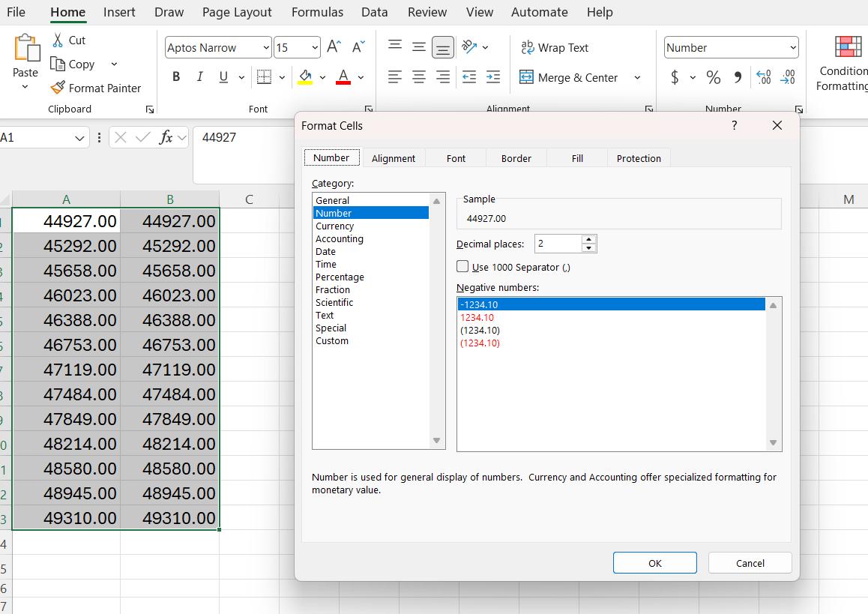The width and height of the screenshot is (868, 614).
Task: Switch to Font tab in dialog
Action: (x=456, y=158)
